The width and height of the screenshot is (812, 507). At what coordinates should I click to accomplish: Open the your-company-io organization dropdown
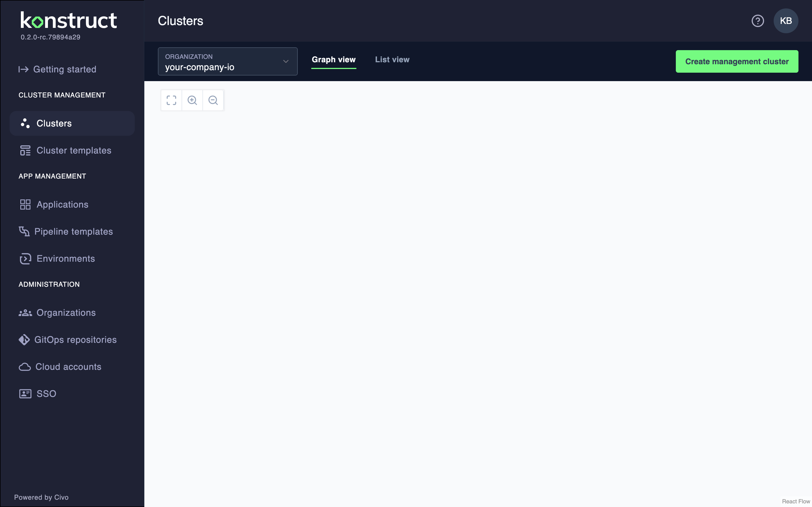[x=227, y=61]
